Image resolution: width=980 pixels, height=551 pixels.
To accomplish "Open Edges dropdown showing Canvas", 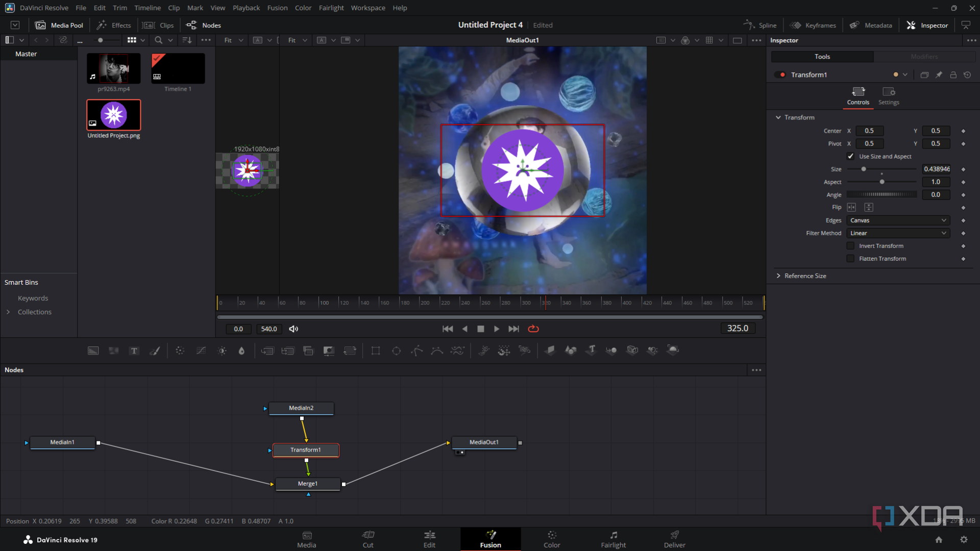I will tap(898, 220).
